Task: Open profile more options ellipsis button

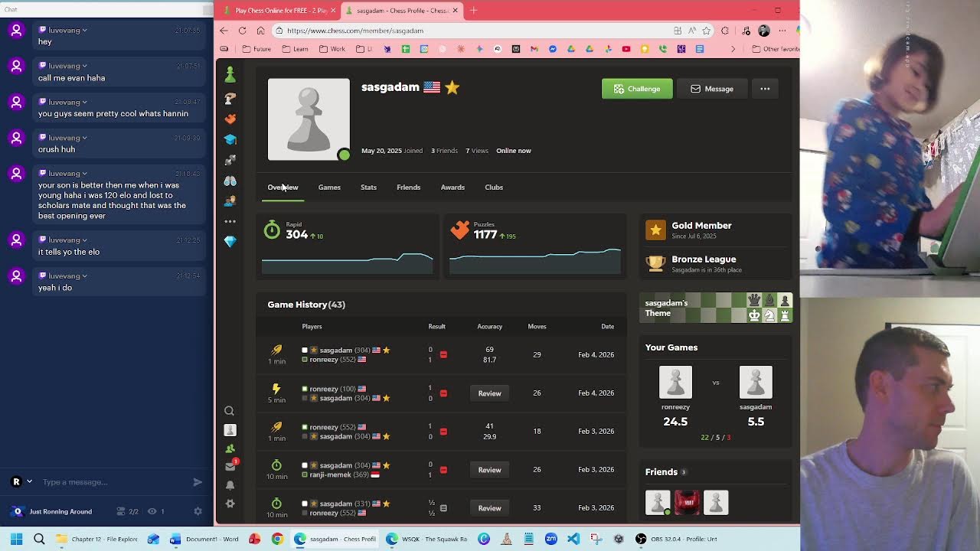Action: tap(765, 89)
